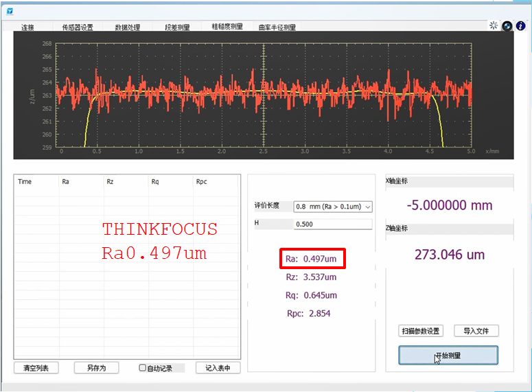This screenshot has height=392, width=532.
Task: Select the 数据处理 tab
Action: [128, 27]
